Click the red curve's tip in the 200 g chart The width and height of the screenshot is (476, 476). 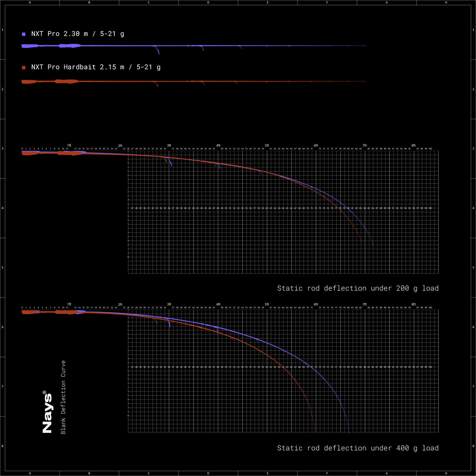tap(361, 240)
